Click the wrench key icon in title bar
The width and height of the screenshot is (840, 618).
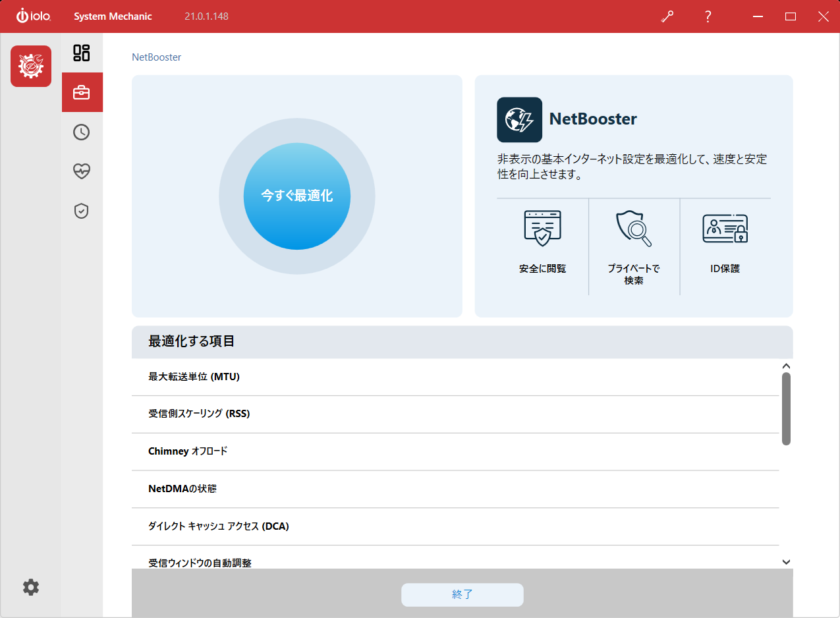pos(667,17)
